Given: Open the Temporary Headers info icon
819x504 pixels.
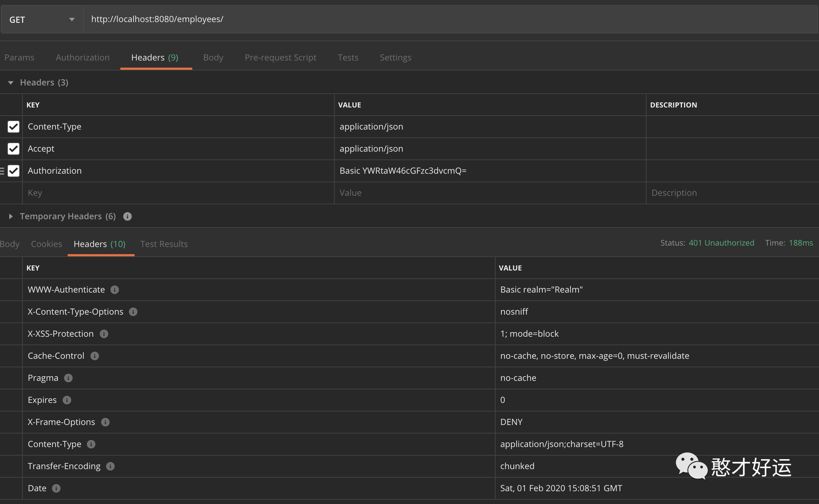Looking at the screenshot, I should (127, 216).
